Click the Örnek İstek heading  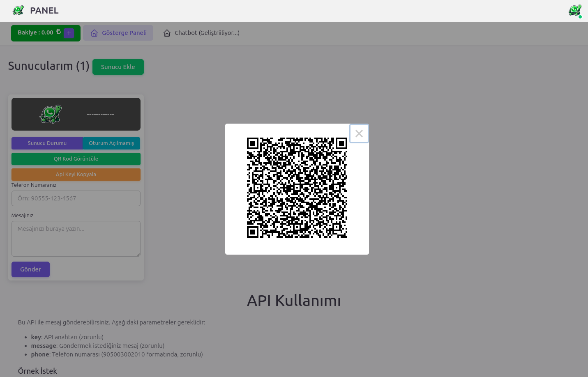pos(37,371)
